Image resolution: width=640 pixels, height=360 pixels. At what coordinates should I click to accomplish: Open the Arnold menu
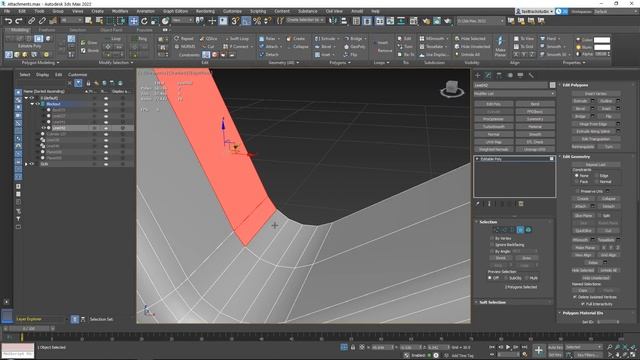pyautogui.click(x=357, y=11)
